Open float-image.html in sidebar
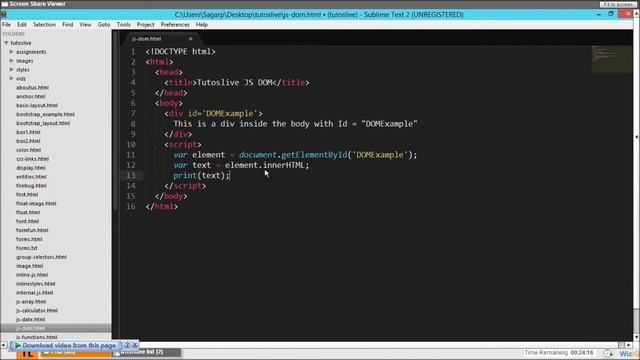640x360 pixels. tap(36, 203)
